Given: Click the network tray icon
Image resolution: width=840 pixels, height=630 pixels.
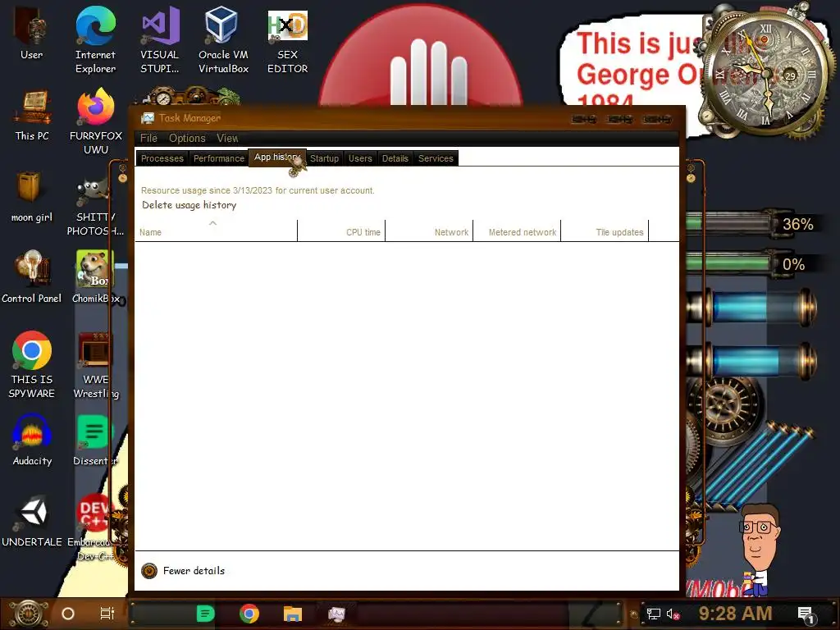Looking at the screenshot, I should [654, 614].
